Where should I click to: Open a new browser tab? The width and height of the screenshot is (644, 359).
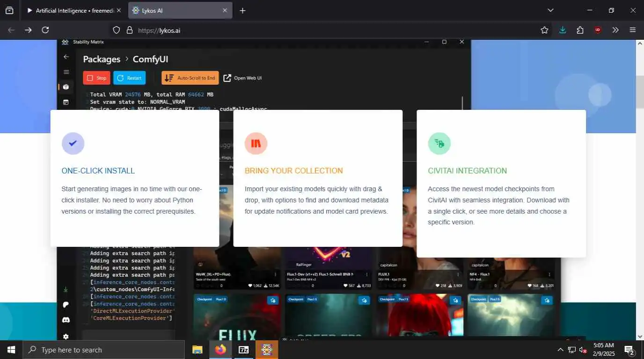pos(242,10)
